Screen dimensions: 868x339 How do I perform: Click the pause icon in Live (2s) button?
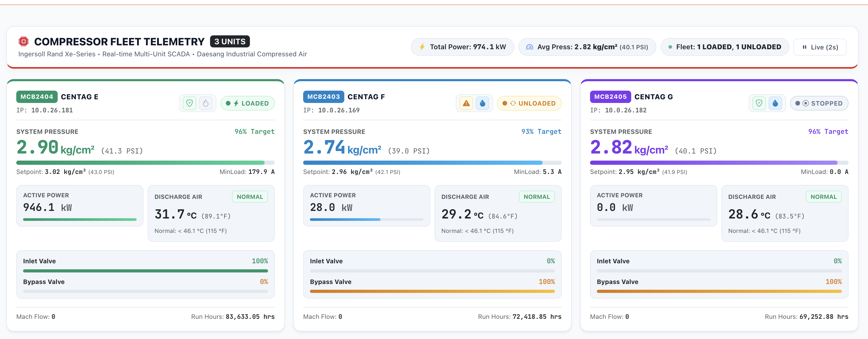(805, 47)
